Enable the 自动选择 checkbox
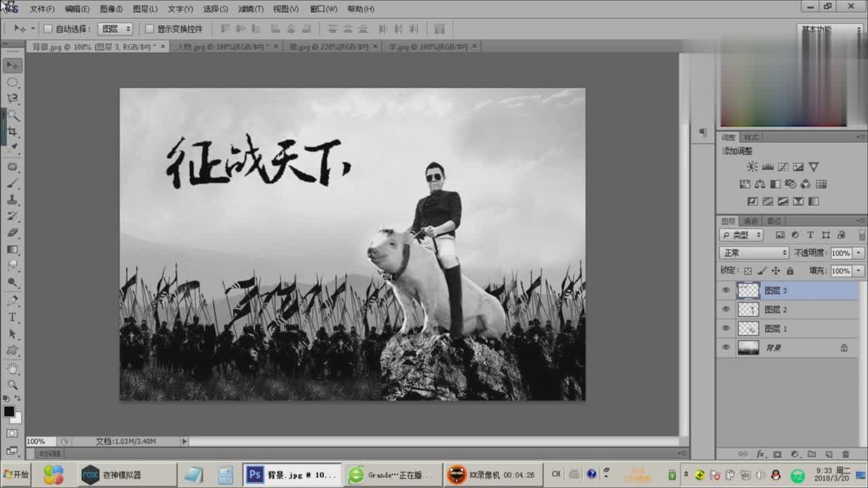The height and width of the screenshot is (488, 868). [x=47, y=29]
